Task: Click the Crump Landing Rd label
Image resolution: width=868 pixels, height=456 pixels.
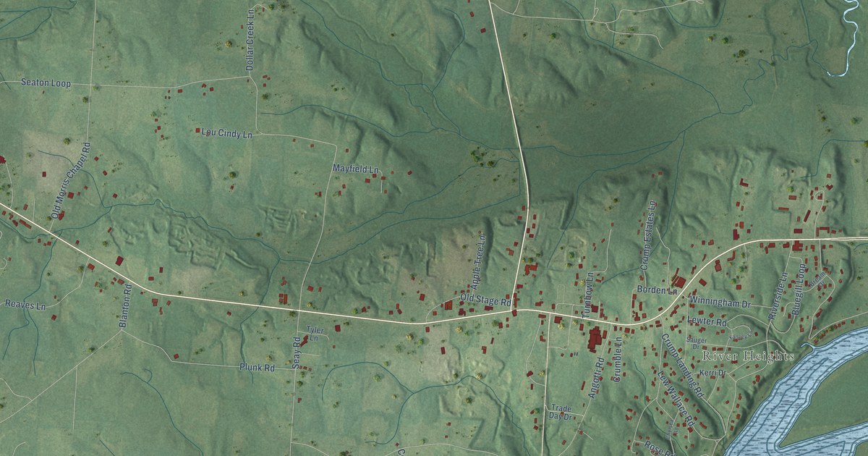Action: point(682,366)
